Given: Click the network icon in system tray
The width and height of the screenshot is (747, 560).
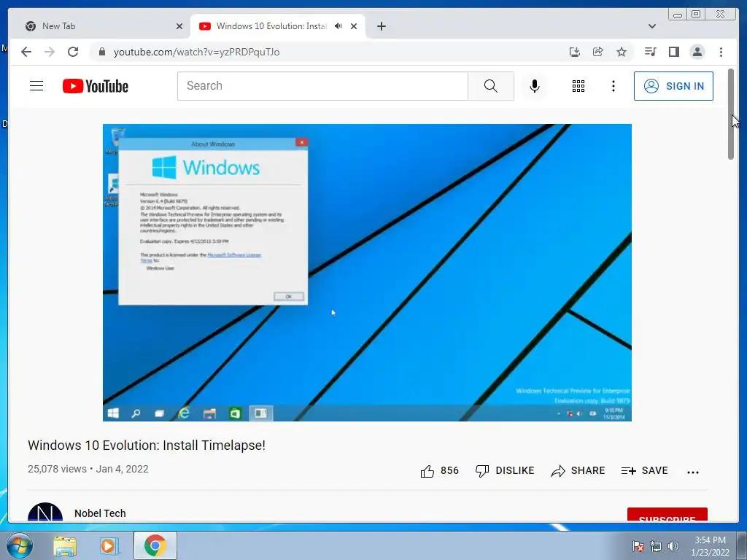Looking at the screenshot, I should tap(656, 546).
